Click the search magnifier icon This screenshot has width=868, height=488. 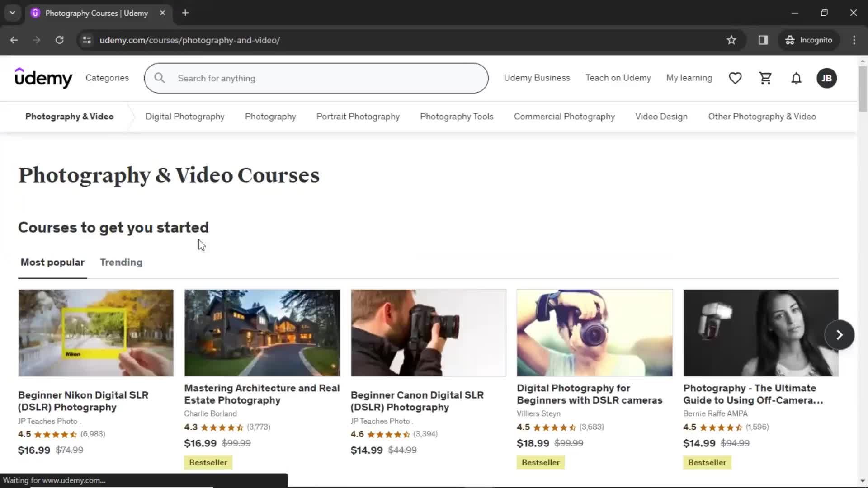coord(159,78)
